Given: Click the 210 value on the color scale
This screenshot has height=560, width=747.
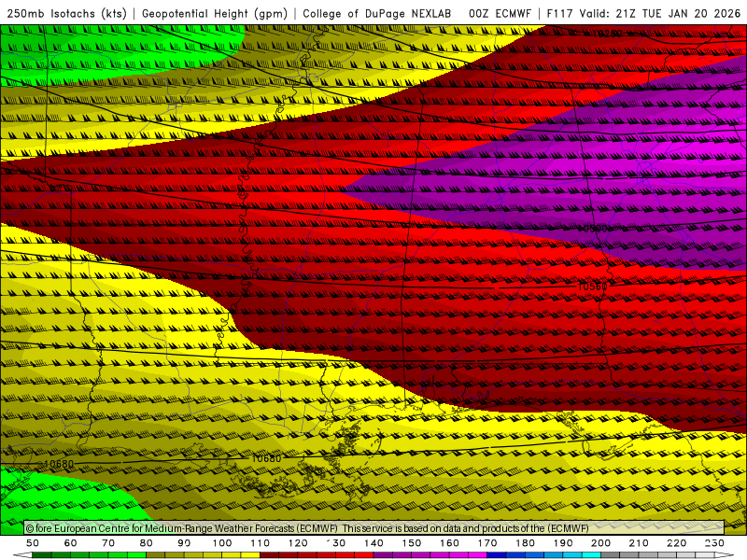Looking at the screenshot, I should (639, 543).
